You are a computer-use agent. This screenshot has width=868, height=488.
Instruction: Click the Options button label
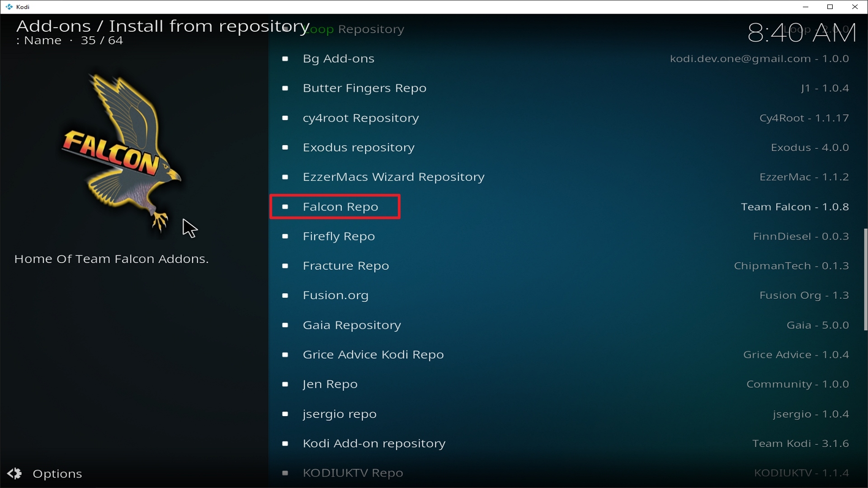click(57, 474)
